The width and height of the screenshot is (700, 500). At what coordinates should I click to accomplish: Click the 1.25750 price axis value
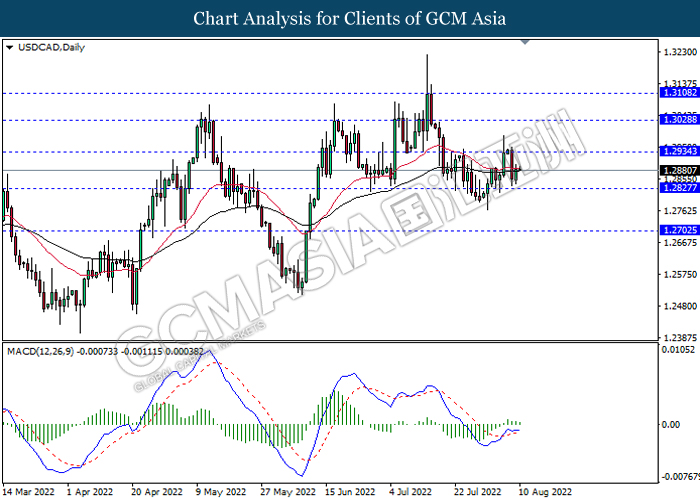click(680, 275)
